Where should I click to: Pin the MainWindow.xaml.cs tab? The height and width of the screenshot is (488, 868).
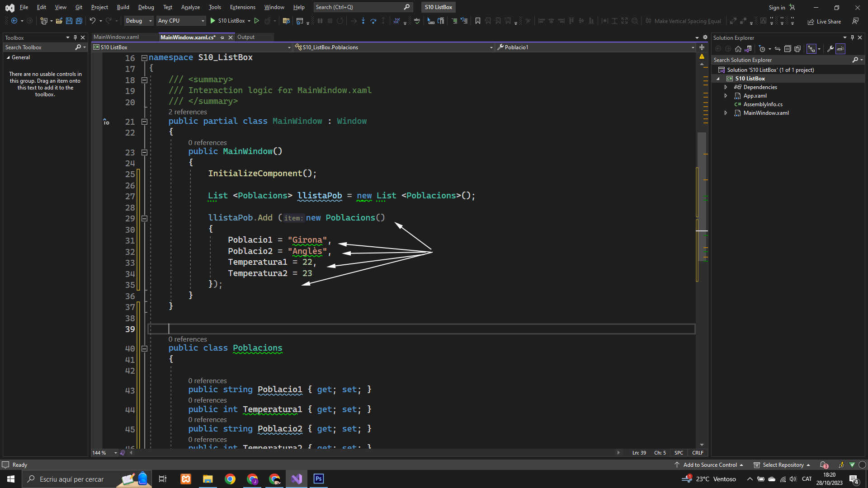click(x=222, y=38)
